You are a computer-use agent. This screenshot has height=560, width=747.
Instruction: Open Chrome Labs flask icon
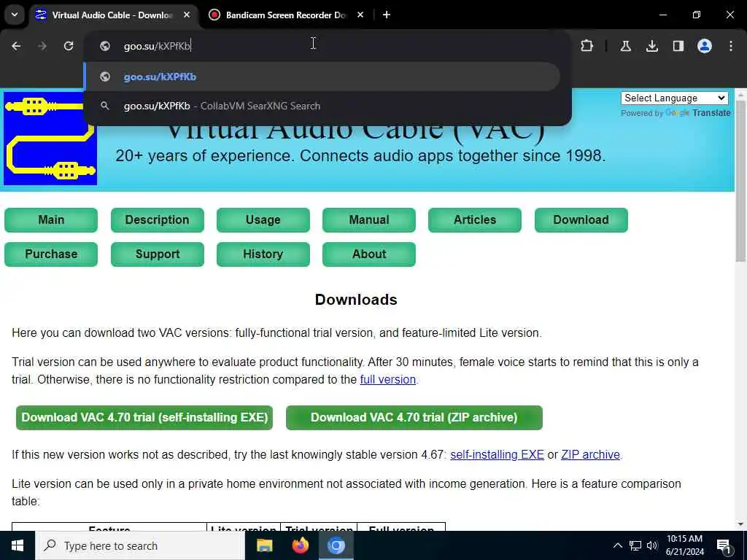pos(625,46)
